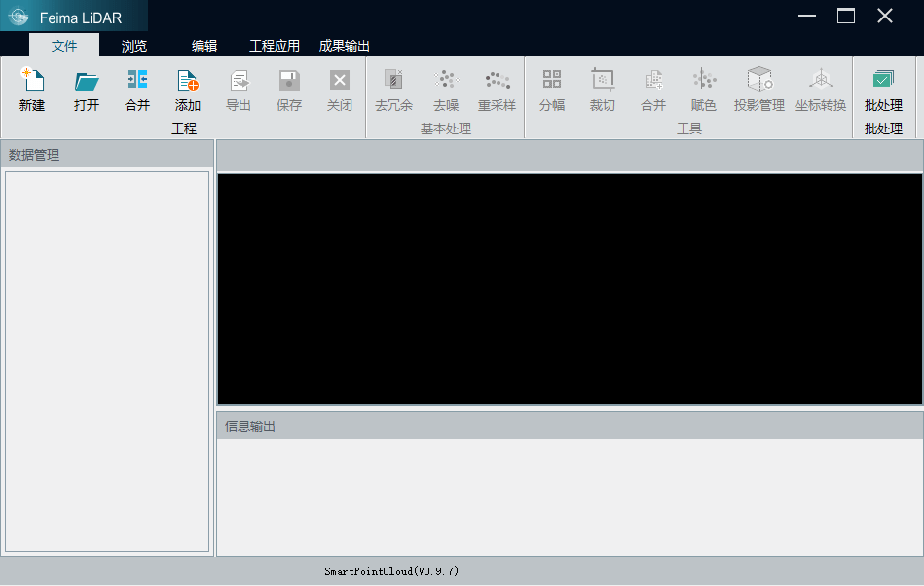Click the 信息输出 panel header

click(x=570, y=425)
